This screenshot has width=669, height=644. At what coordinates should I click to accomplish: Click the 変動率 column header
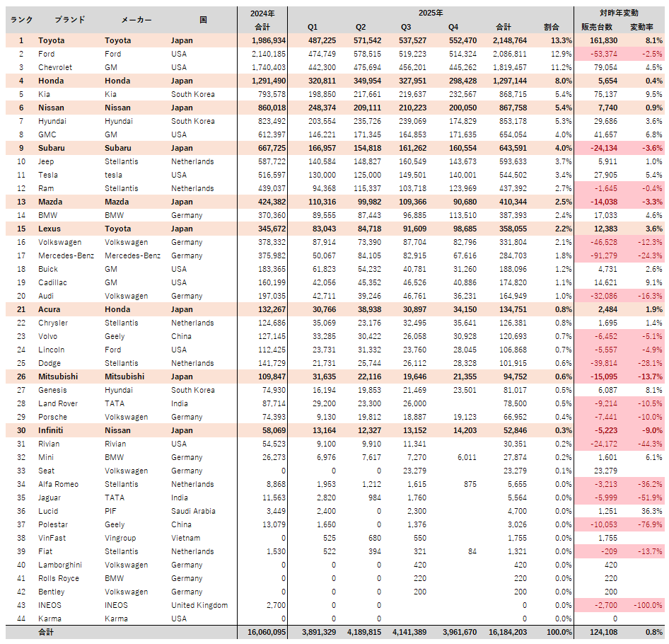click(x=644, y=27)
